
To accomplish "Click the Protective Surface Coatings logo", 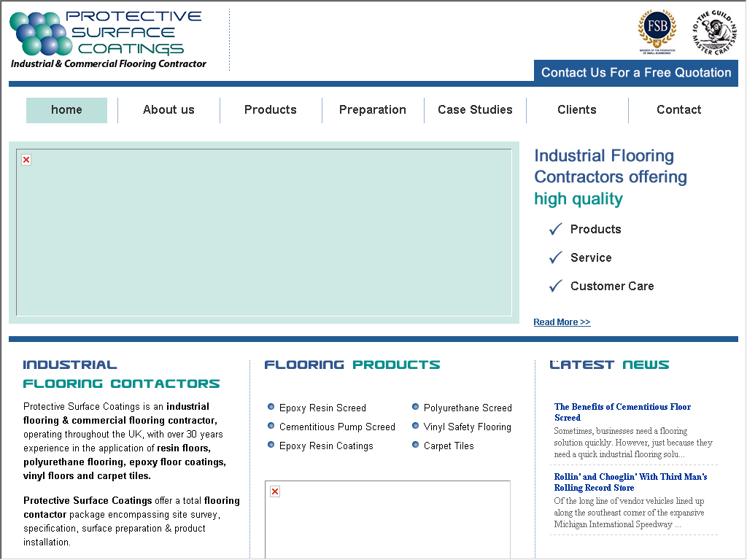I will (x=109, y=39).
